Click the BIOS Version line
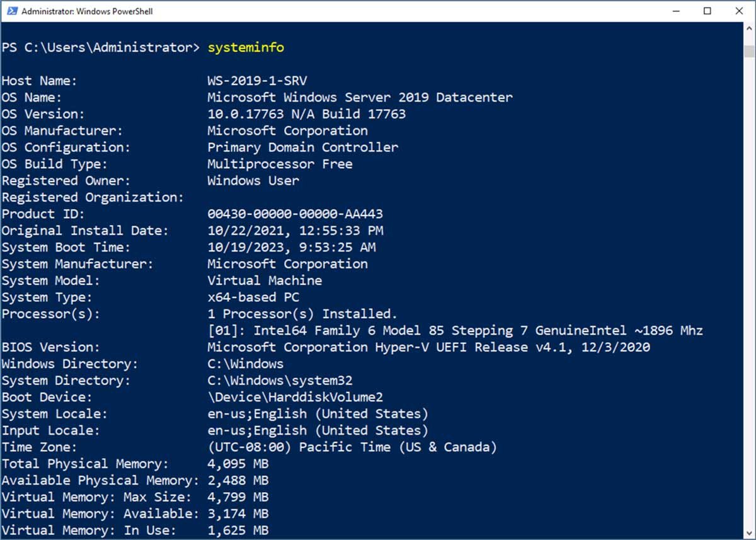The width and height of the screenshot is (756, 540). pyautogui.click(x=428, y=347)
